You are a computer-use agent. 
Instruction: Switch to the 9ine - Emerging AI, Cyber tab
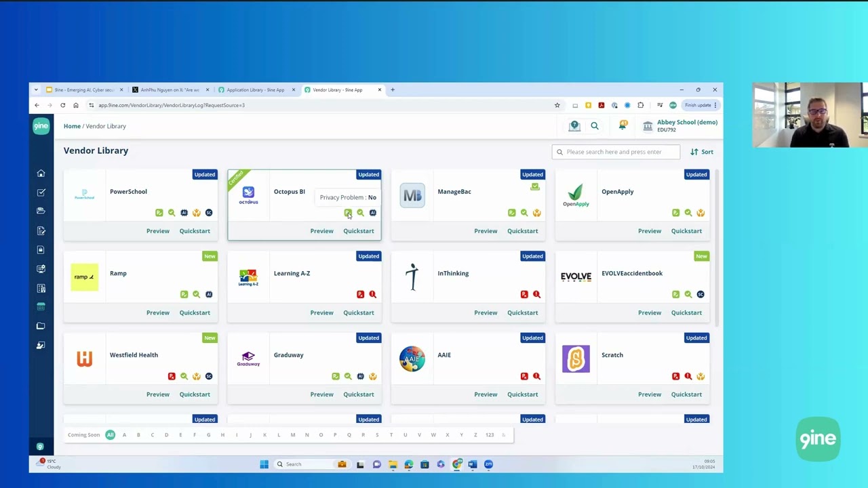(83, 89)
